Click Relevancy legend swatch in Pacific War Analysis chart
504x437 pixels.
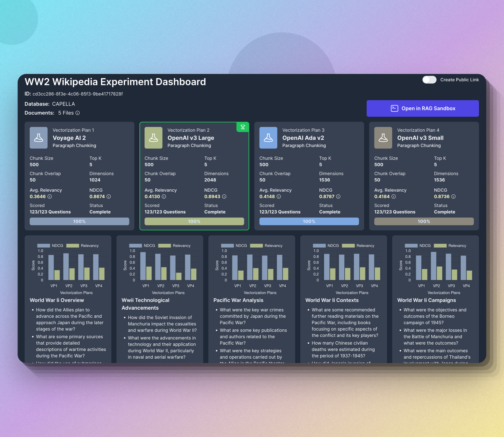tap(257, 246)
